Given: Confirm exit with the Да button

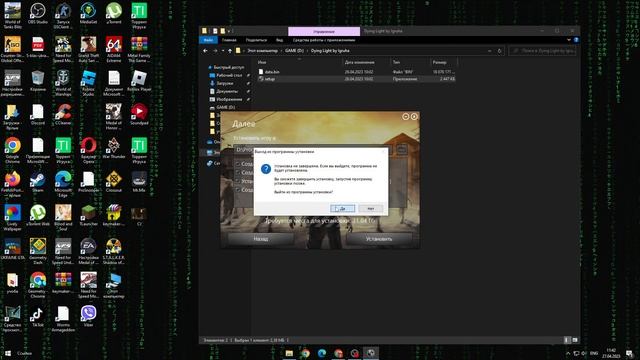Looking at the screenshot, I should 342,209.
